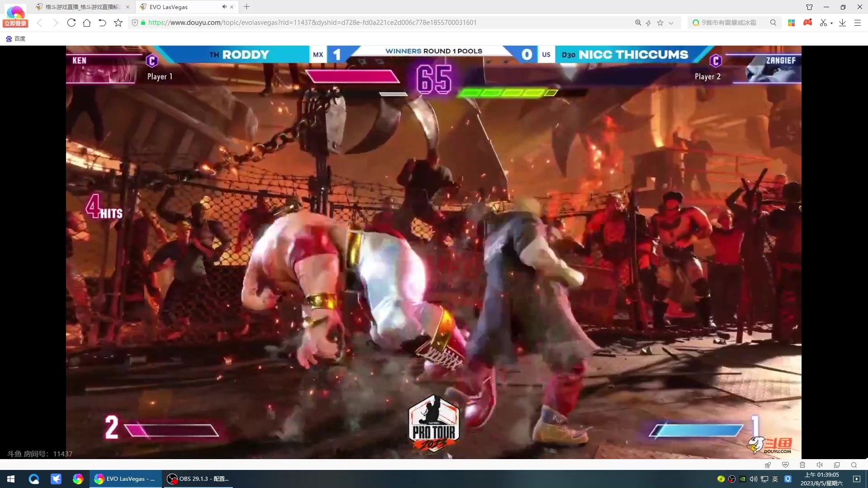Screen dimensions: 868x488
Task: Open the network tray icon
Action: [764, 479]
